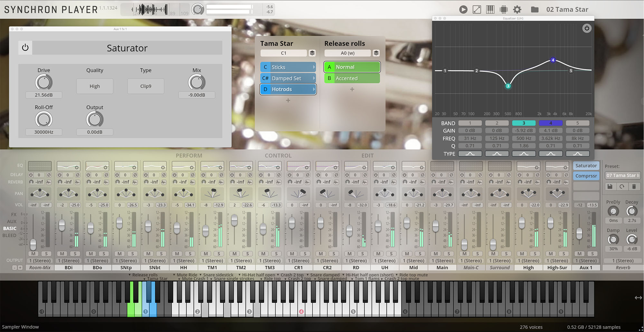The width and height of the screenshot is (644, 332).
Task: Solo the Room-Mix channel
Action: coord(46,254)
